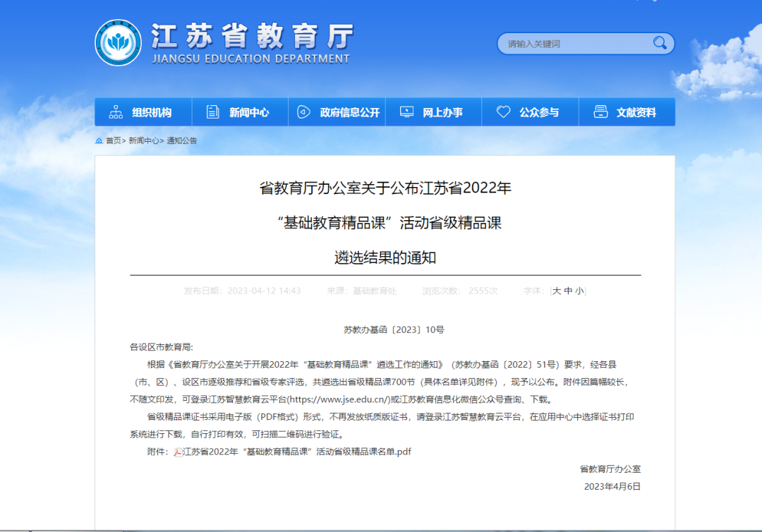The width and height of the screenshot is (762, 532).
Task: Click the JIANGSU EDUCATION DEPARTMENT English subtitle
Action: point(250,59)
